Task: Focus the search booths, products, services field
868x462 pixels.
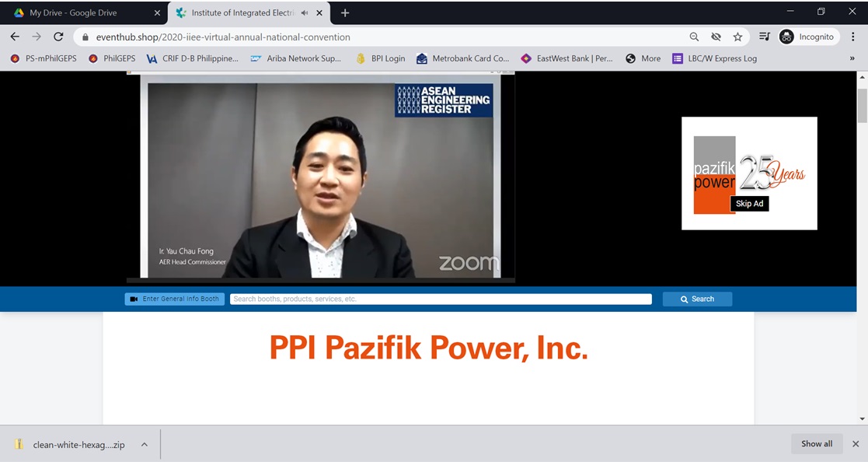Action: [x=440, y=299]
